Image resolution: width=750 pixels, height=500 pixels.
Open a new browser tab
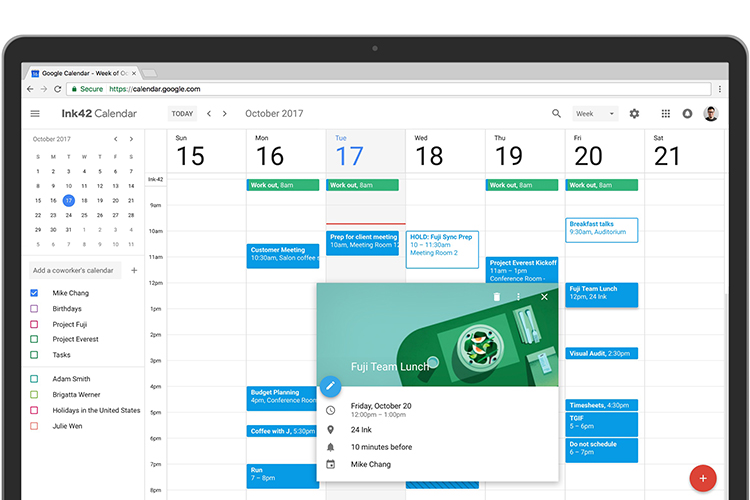click(x=150, y=73)
